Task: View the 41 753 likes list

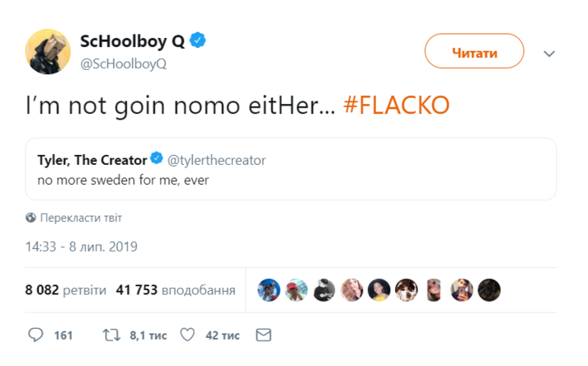Action: point(176,290)
